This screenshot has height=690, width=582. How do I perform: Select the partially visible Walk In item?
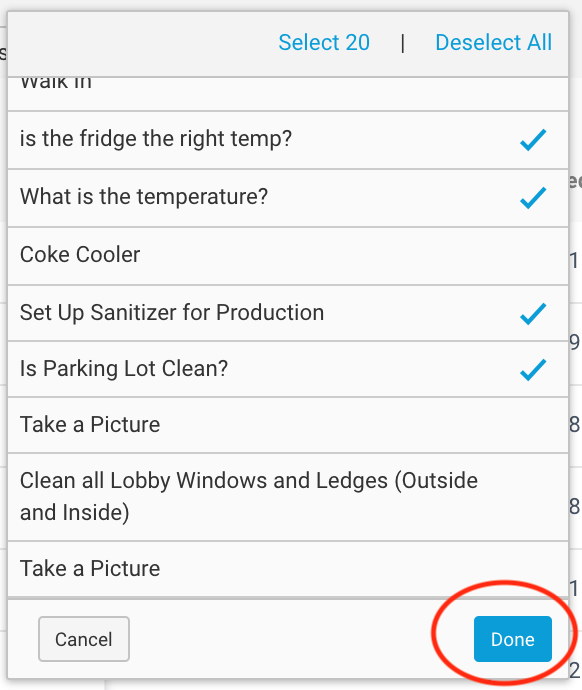click(x=288, y=93)
